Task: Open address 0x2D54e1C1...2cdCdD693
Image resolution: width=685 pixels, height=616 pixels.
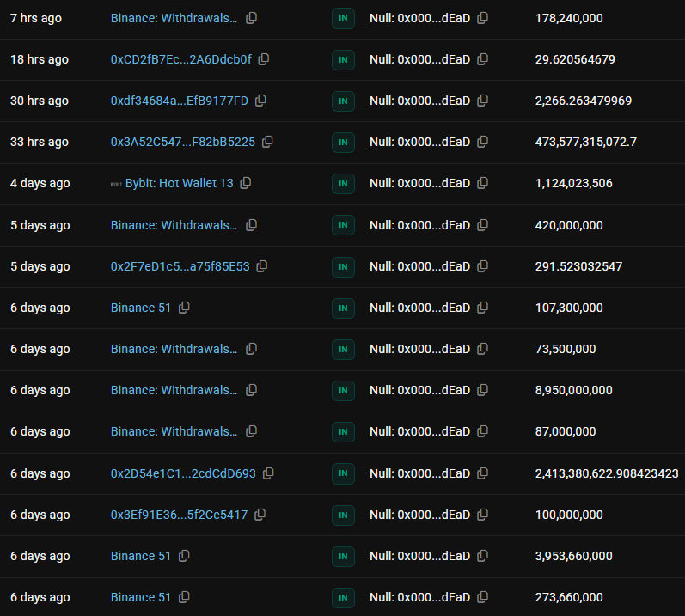Action: pyautogui.click(x=183, y=473)
